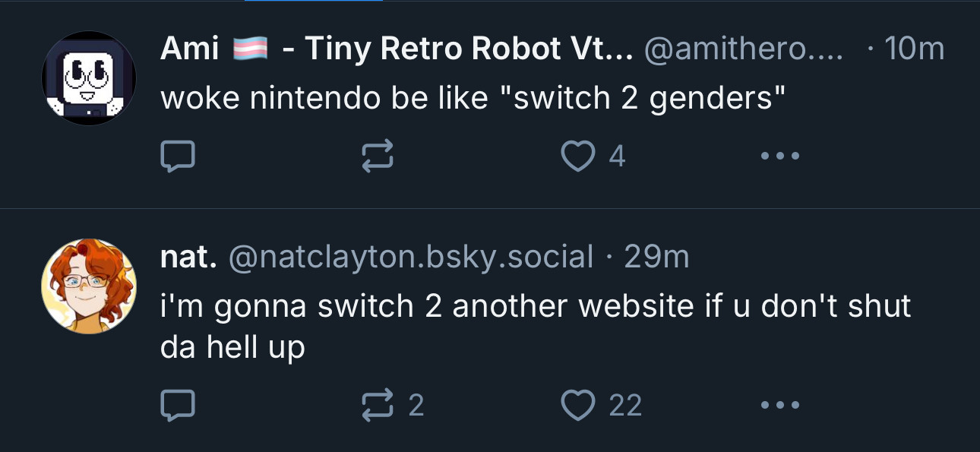Open nat. display name profile
Screen dimensions: 980x452
(189, 258)
